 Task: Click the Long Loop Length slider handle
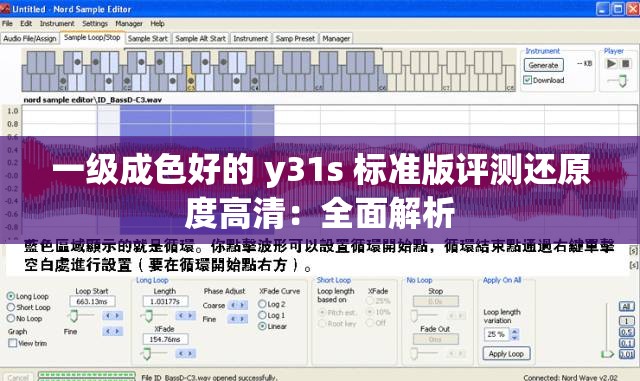(x=149, y=316)
